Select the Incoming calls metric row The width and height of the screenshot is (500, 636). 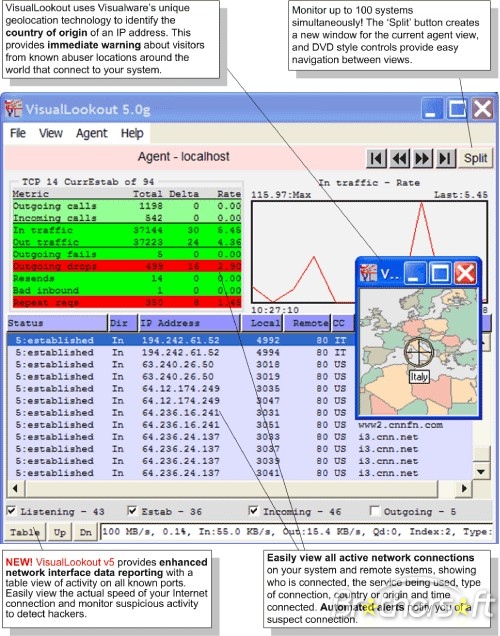[127, 218]
